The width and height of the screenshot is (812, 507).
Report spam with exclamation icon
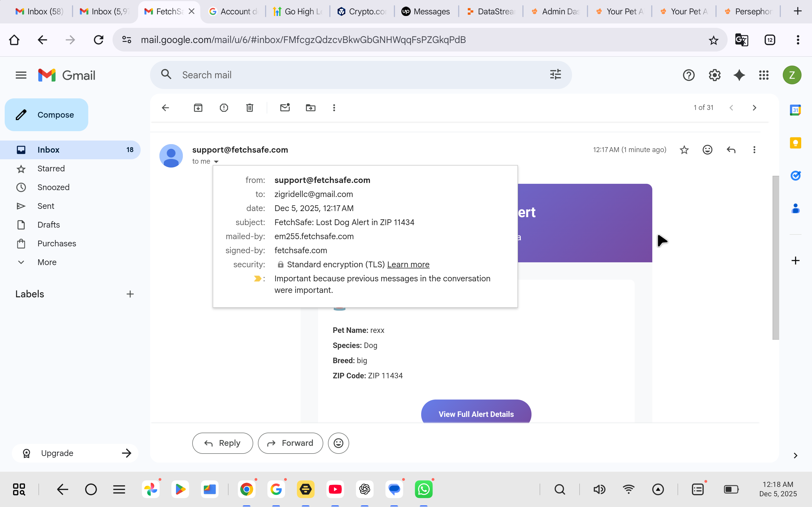[x=224, y=108]
